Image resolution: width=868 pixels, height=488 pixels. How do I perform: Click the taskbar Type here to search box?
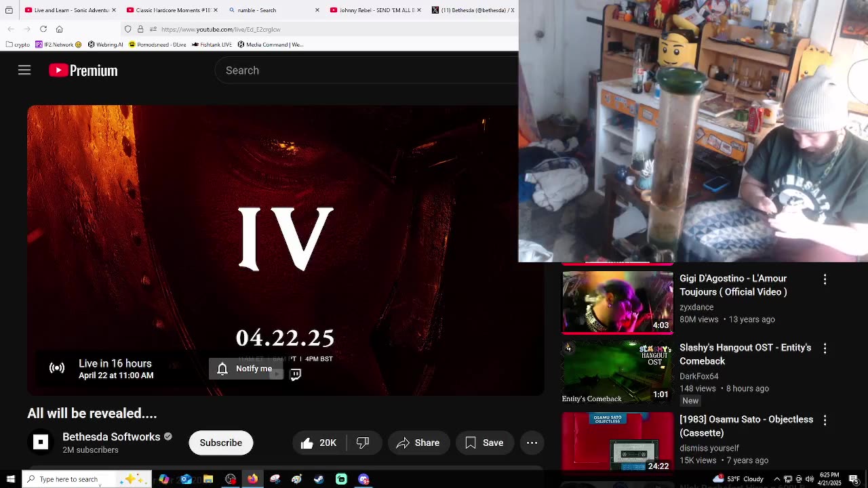pos(86,479)
